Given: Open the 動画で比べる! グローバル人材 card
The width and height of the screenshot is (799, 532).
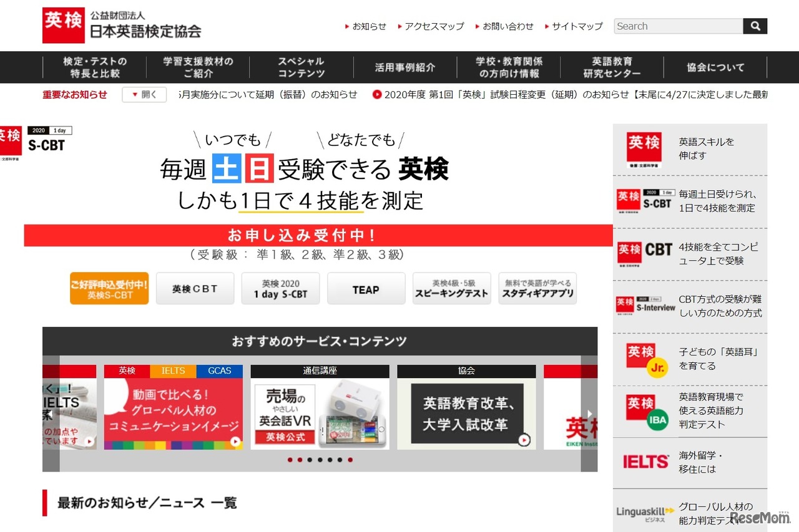Looking at the screenshot, I should 174,414.
